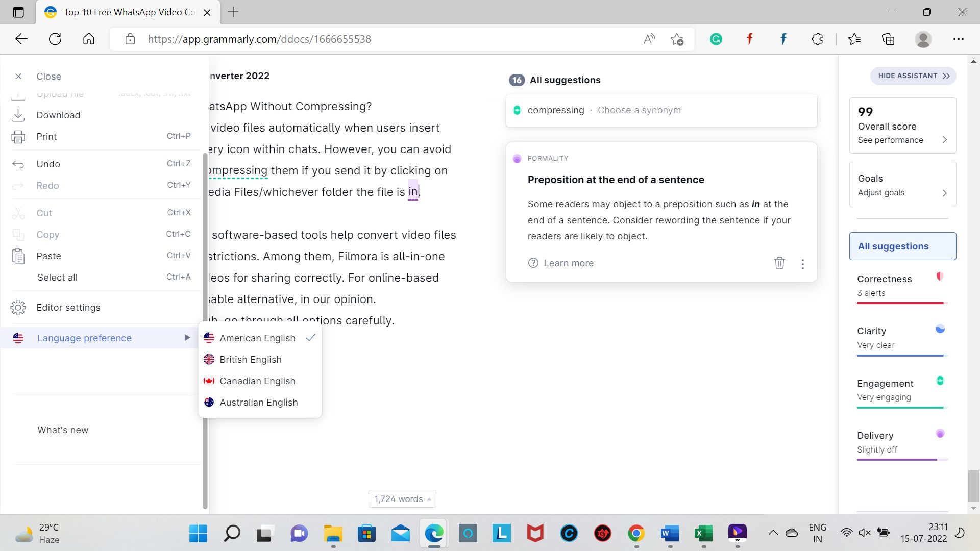Screen dimensions: 980x551
Task: Expand Language preference submenu
Action: (187, 338)
